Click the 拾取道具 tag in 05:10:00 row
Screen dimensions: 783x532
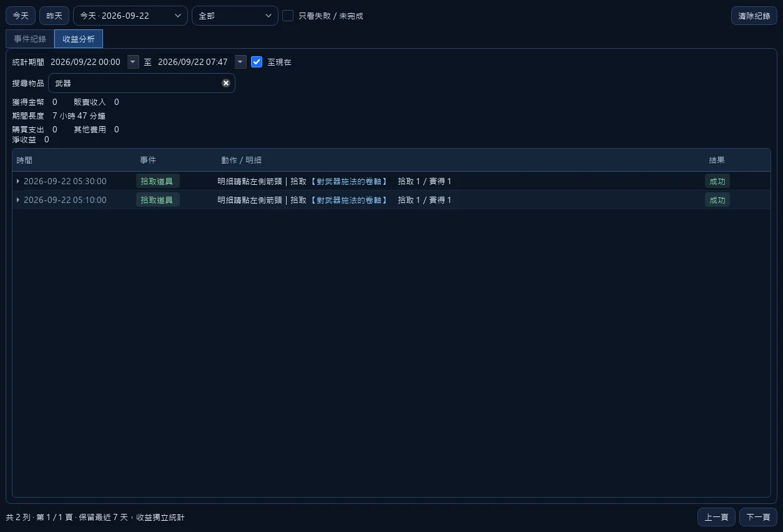coord(157,200)
